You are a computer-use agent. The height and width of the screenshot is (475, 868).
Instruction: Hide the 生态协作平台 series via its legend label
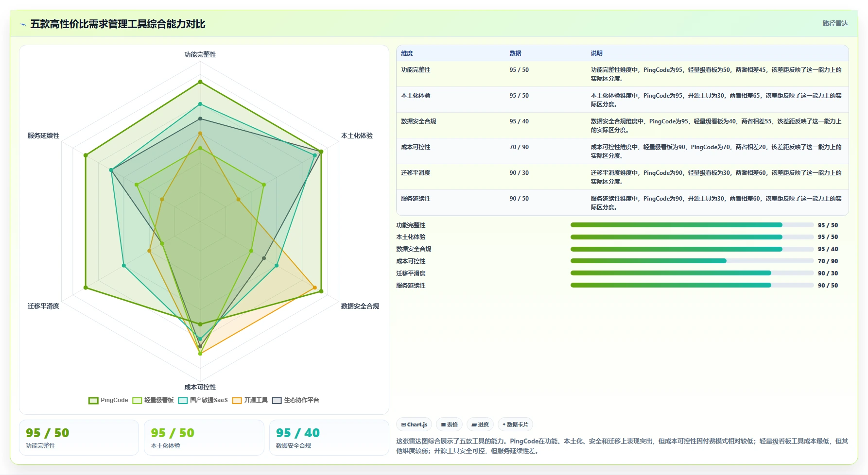pyautogui.click(x=301, y=400)
